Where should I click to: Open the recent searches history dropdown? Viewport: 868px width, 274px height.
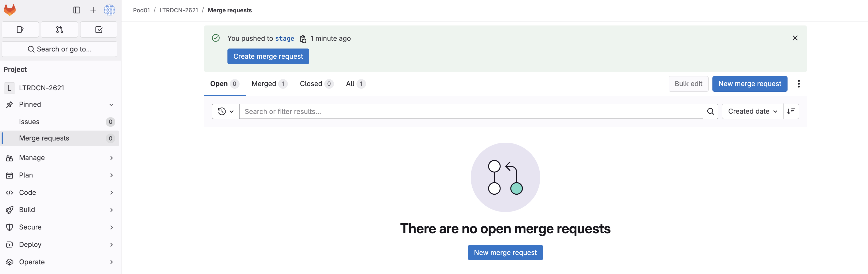click(x=225, y=112)
